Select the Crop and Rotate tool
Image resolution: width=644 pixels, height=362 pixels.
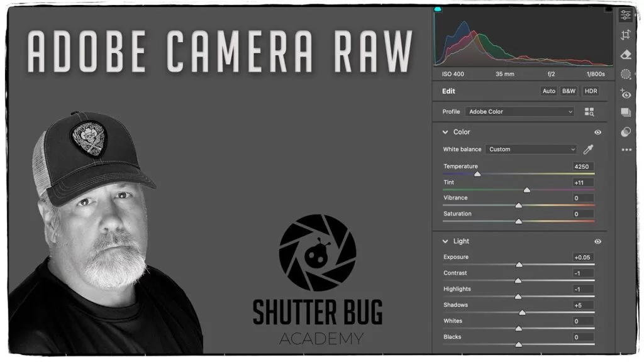(x=626, y=36)
